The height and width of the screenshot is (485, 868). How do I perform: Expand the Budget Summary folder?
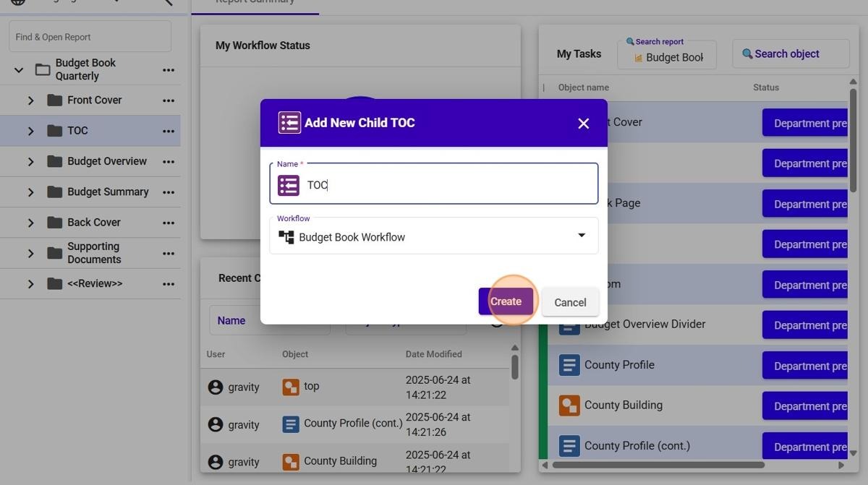coord(30,192)
